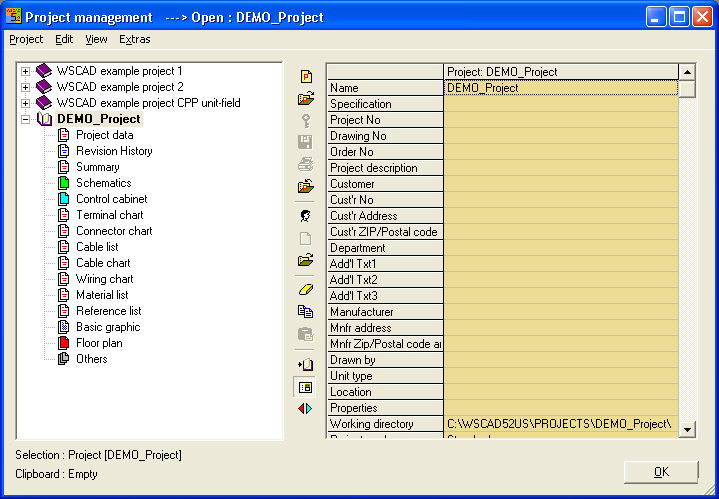Viewport: 719px width, 499px height.
Task: Click the stacked pages icon for Others
Action: click(x=64, y=359)
